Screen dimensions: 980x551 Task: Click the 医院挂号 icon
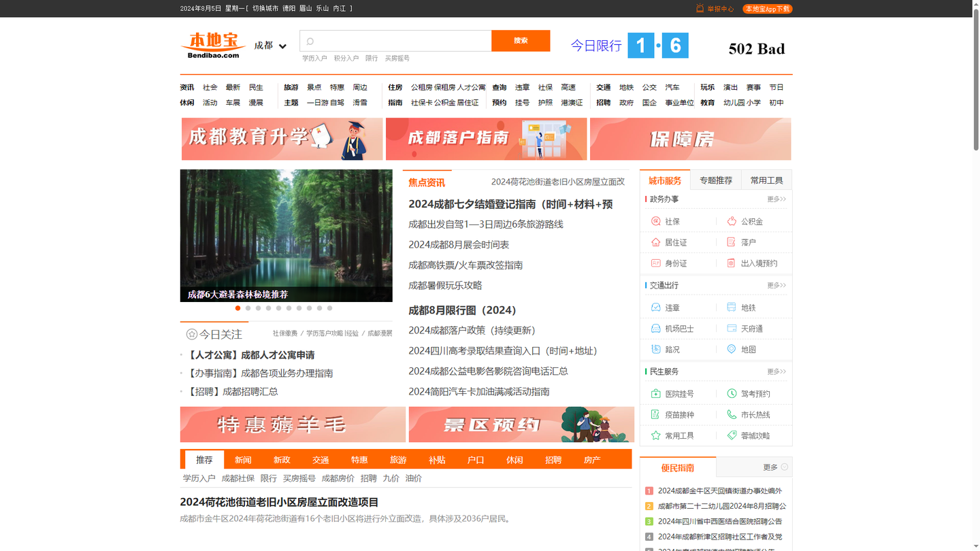(x=656, y=394)
